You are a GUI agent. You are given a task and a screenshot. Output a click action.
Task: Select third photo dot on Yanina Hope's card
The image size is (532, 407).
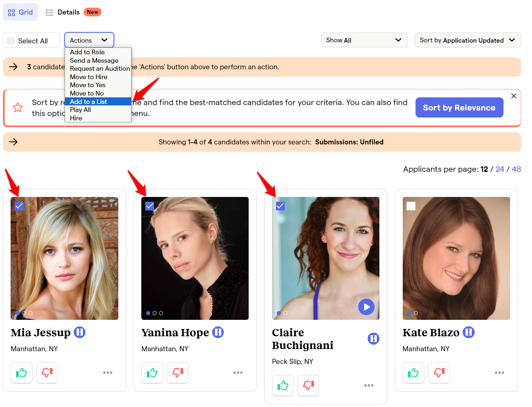(x=161, y=313)
